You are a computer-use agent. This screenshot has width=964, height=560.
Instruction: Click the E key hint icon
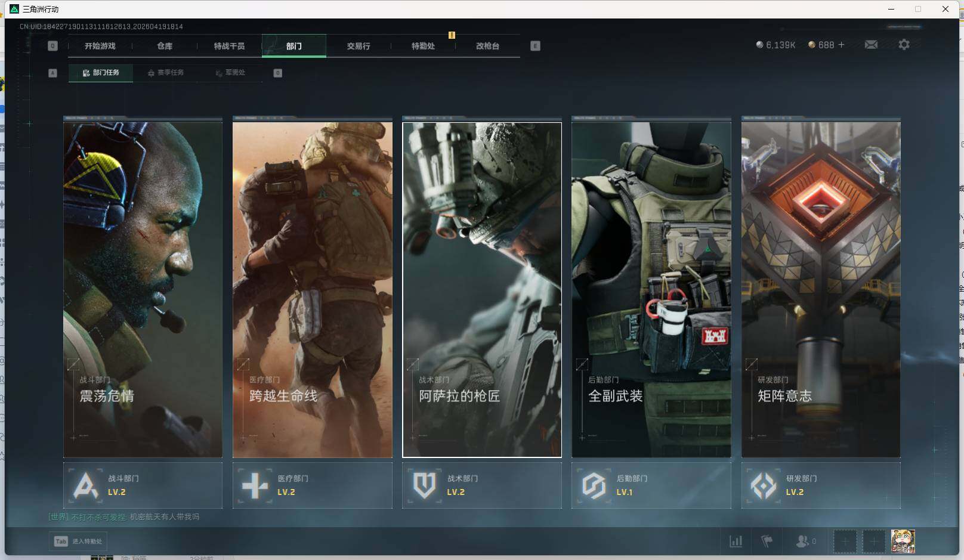point(535,46)
